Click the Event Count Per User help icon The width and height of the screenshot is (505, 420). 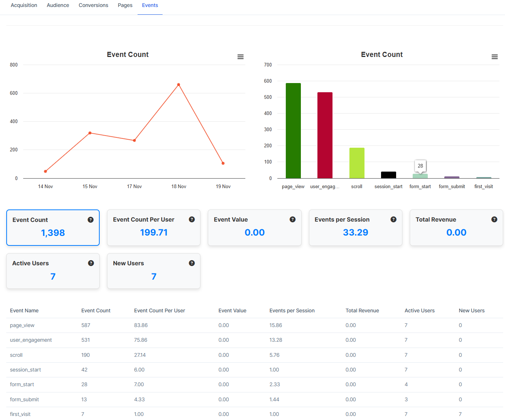pos(192,219)
